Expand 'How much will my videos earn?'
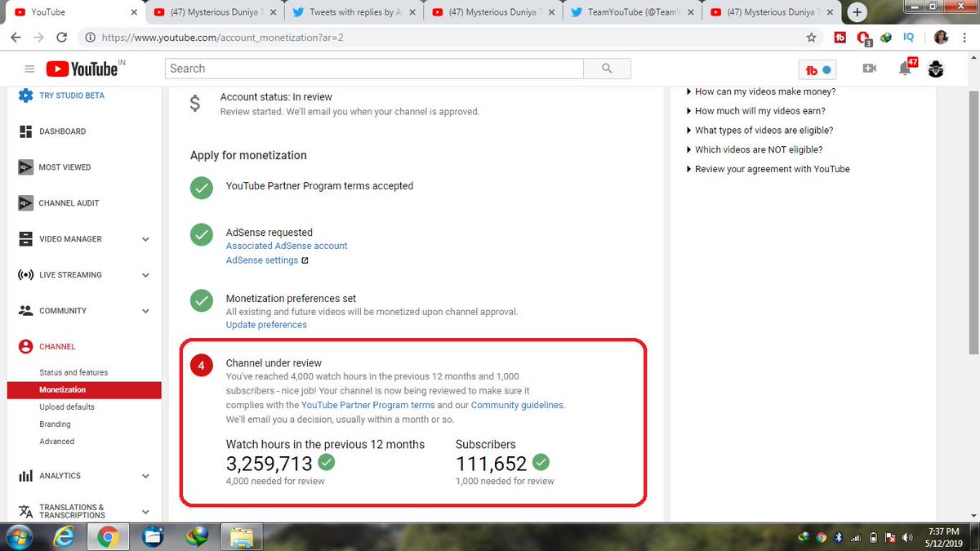Screen dimensions: 980x551 [755, 111]
